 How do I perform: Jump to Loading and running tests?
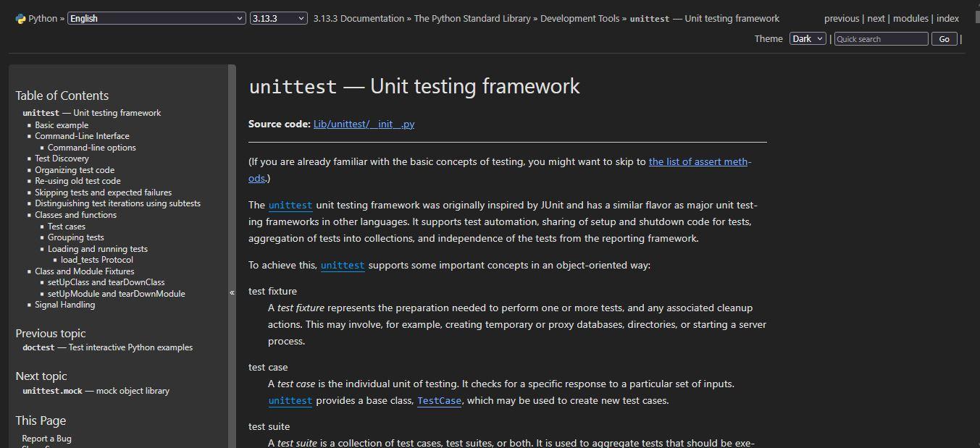pos(98,249)
